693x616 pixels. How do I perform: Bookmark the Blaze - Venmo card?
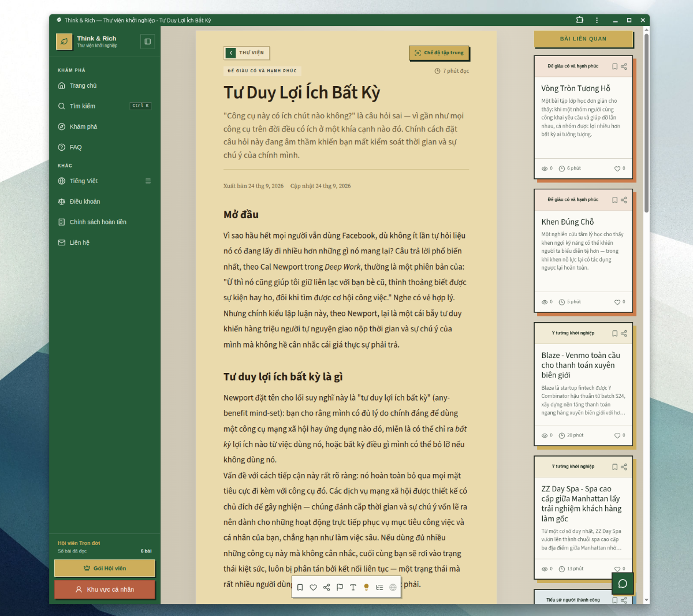click(x=614, y=333)
